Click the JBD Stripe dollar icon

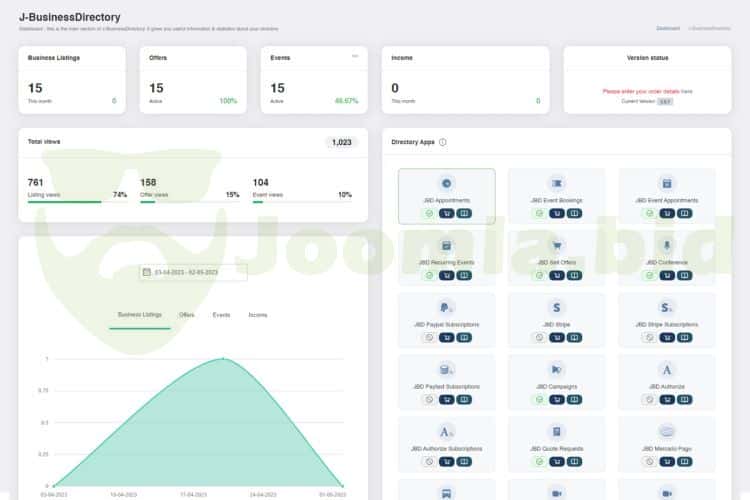557,307
